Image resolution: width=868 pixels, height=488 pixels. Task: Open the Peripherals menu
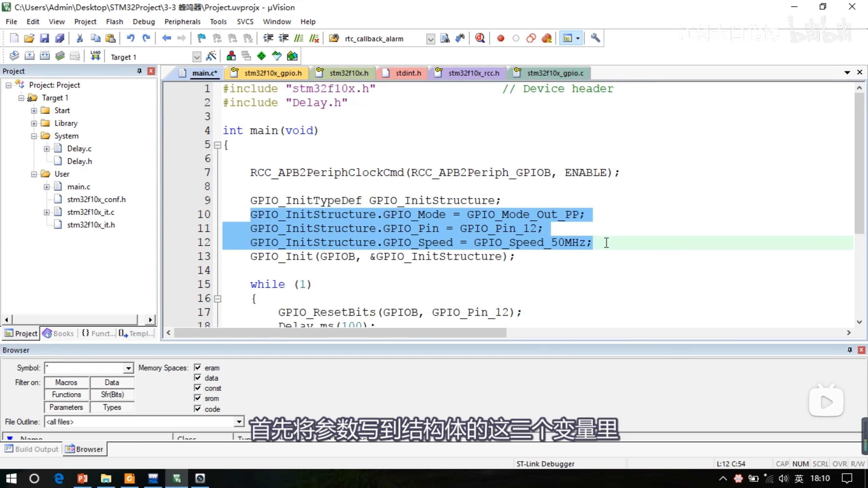[182, 22]
